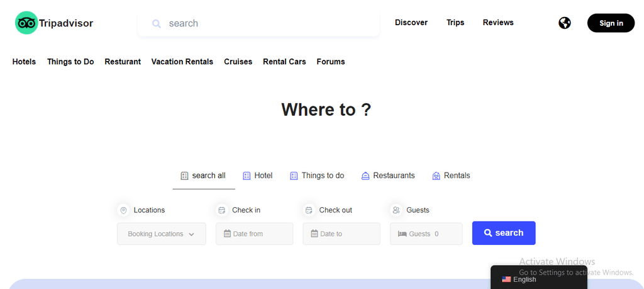Click the building icon on search all tab

coord(184,176)
